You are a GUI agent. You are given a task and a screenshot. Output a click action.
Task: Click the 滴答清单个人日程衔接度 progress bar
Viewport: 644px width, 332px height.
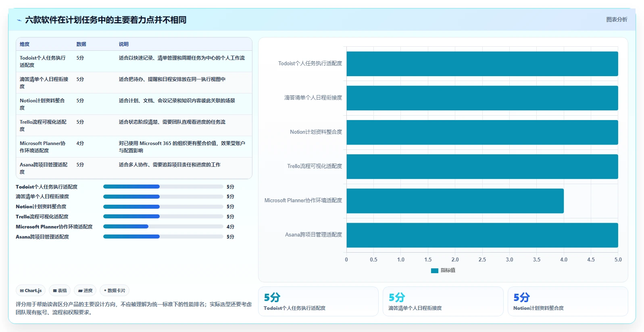[163, 197]
